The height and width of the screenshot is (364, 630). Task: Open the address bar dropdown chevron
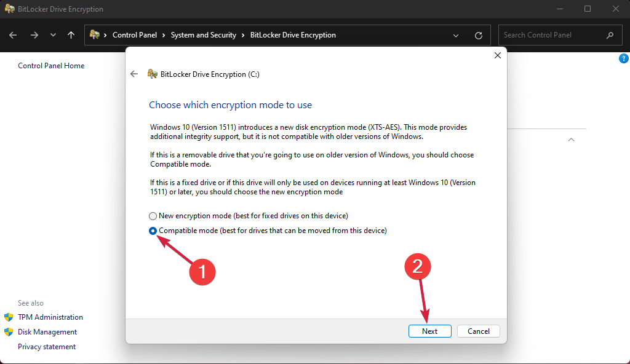(x=455, y=35)
